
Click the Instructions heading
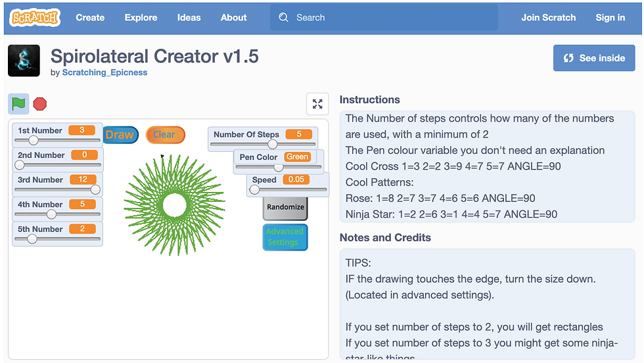click(369, 100)
